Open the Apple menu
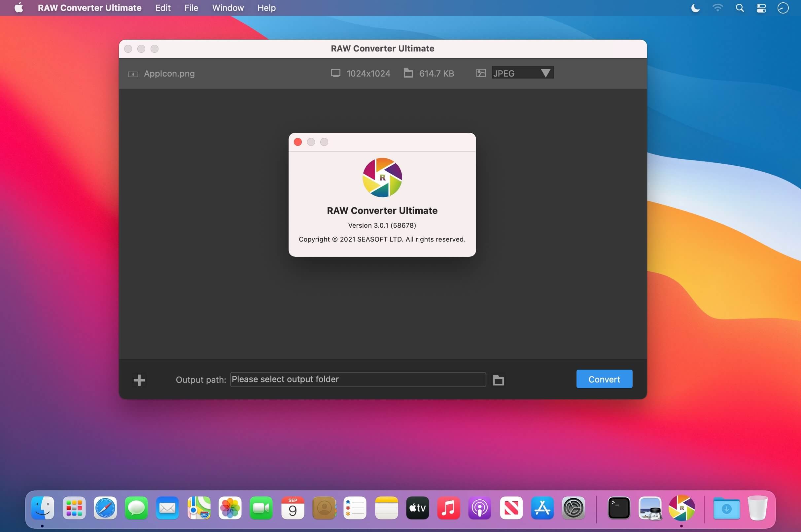Image resolution: width=801 pixels, height=532 pixels. coord(19,8)
